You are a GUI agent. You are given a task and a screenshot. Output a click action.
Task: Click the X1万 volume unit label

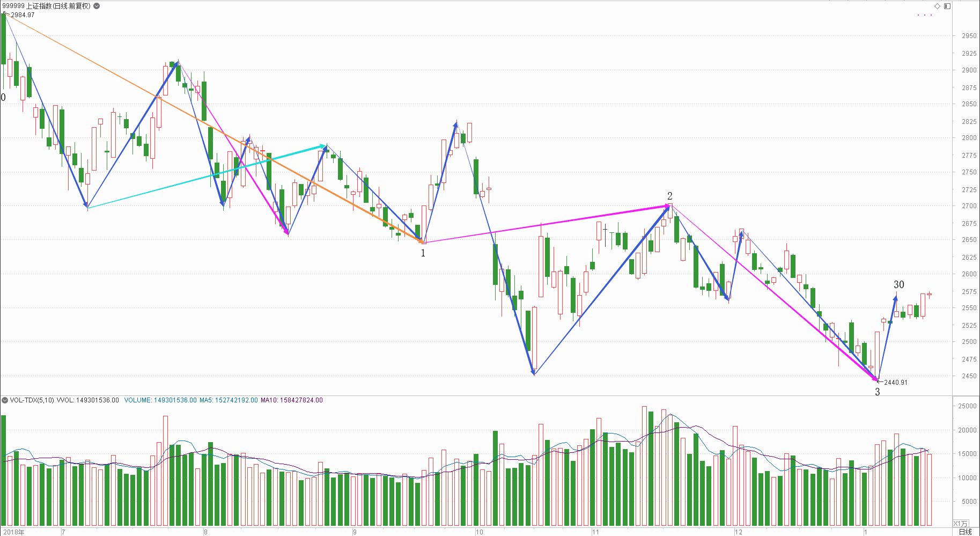pyautogui.click(x=961, y=523)
